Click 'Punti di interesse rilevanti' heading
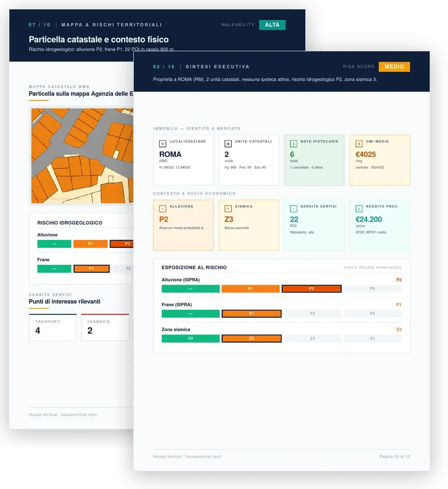Image resolution: width=448 pixels, height=489 pixels. [x=65, y=302]
